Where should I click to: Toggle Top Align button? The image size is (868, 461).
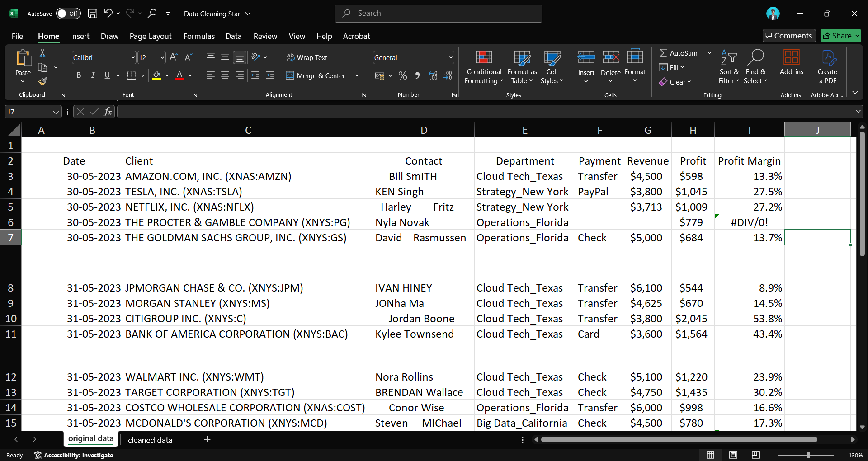click(x=211, y=57)
